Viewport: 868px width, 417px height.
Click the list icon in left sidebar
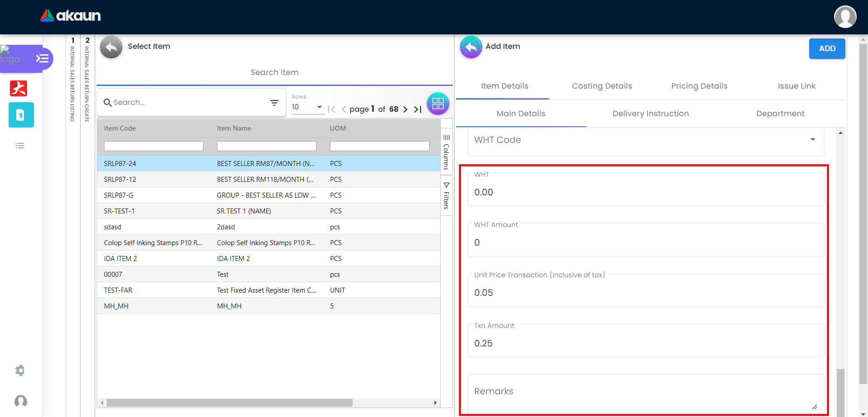click(x=20, y=146)
